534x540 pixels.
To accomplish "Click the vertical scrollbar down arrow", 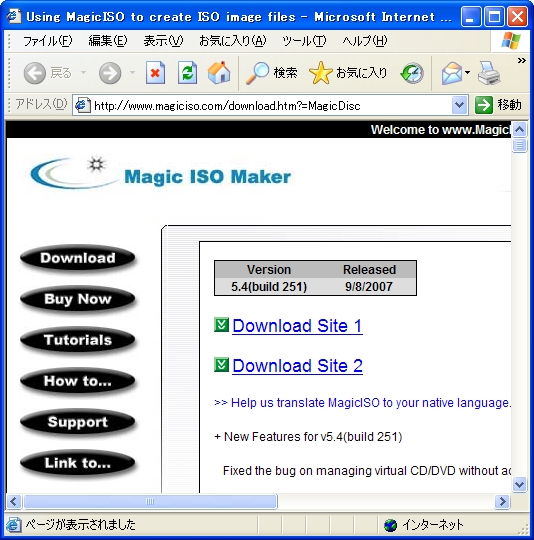I will [519, 485].
